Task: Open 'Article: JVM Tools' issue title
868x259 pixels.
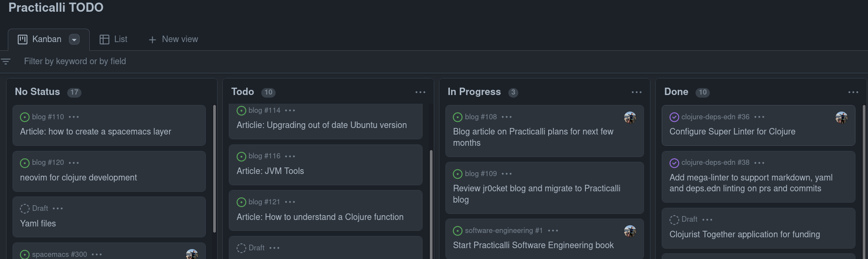Action: click(270, 171)
